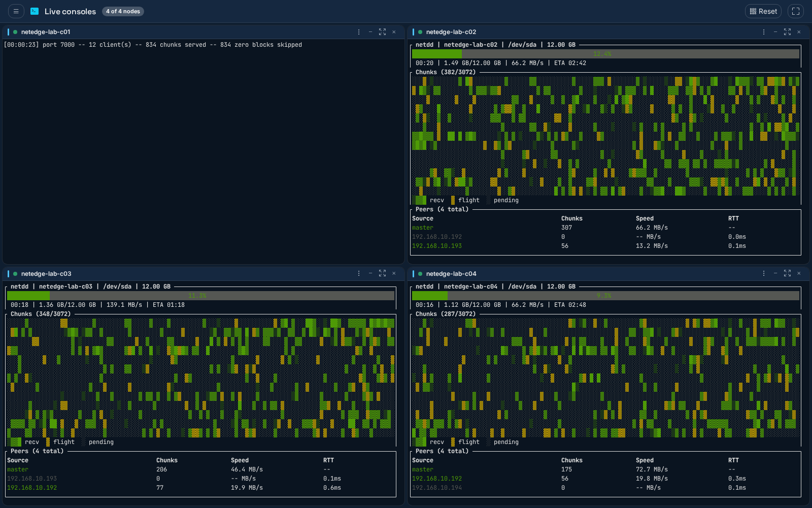Close the netedge-lab-c02 console

[x=799, y=32]
